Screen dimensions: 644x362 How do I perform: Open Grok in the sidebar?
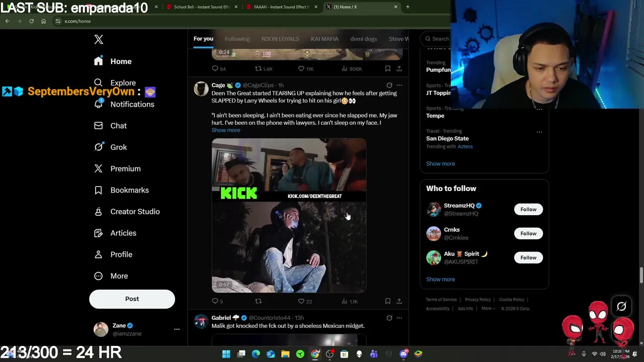110,147
